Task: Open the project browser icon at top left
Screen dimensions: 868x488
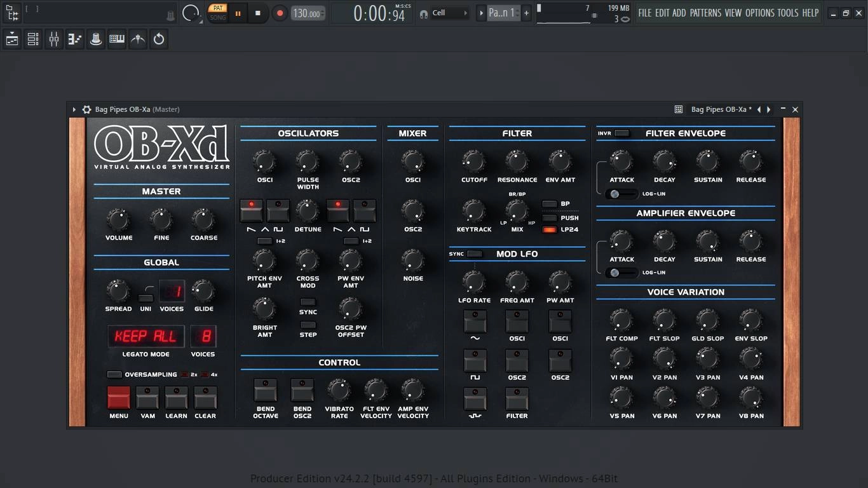Action: [x=12, y=13]
